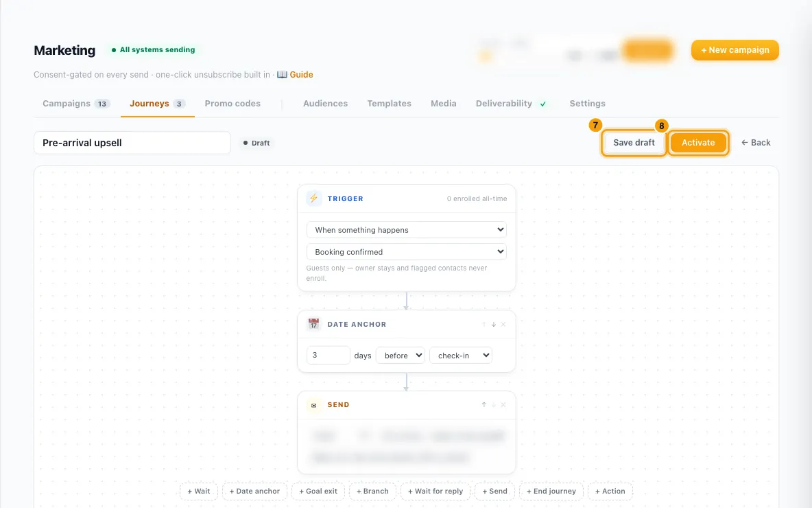Image resolution: width=812 pixels, height=508 pixels.
Task: Click the journey name field 'Pre-arrival upsell'
Action: pyautogui.click(x=132, y=143)
